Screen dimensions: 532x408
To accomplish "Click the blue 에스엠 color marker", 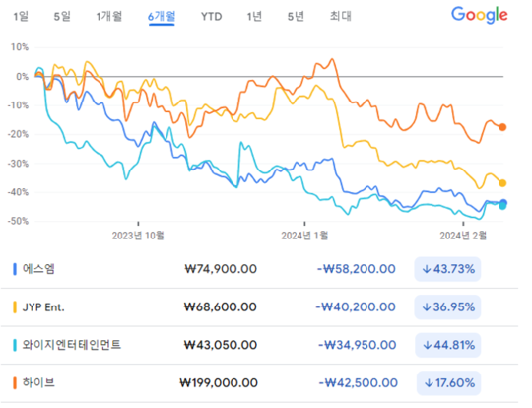I will pos(15,269).
